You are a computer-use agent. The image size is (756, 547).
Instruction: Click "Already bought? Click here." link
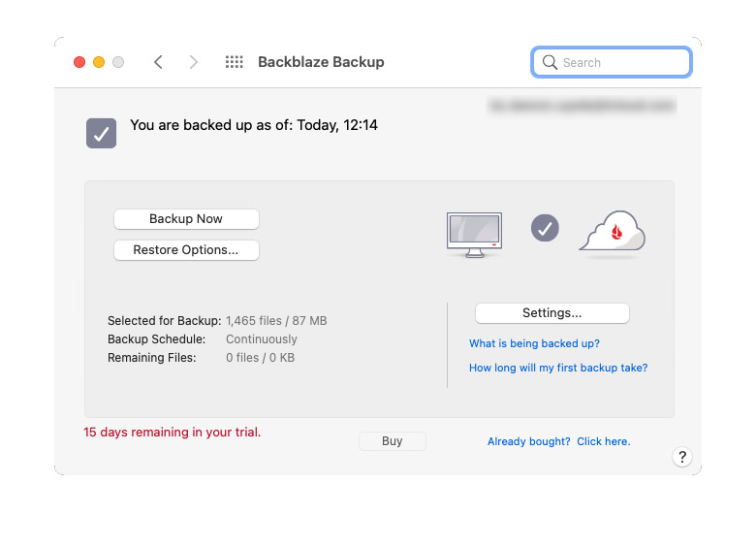[x=558, y=441]
